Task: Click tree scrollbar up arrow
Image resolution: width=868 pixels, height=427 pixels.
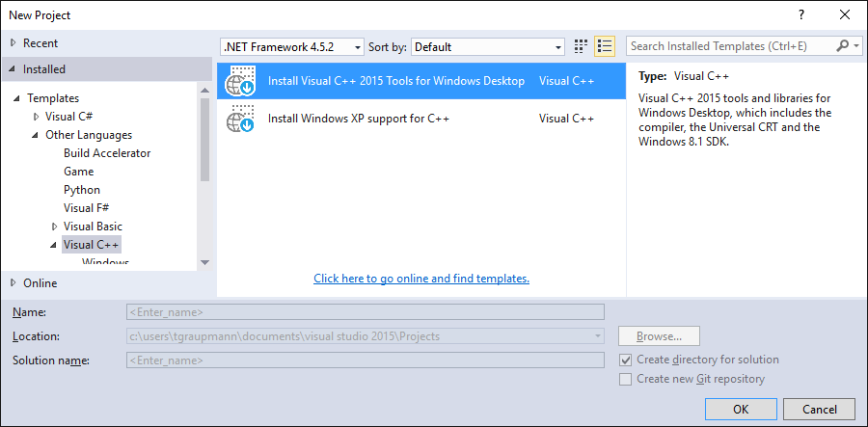Action: tap(204, 91)
